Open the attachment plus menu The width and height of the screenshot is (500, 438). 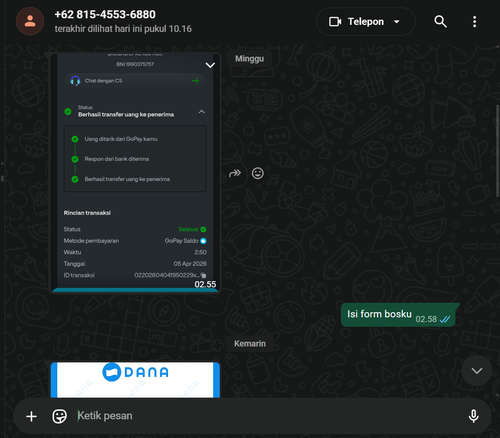pyautogui.click(x=31, y=416)
